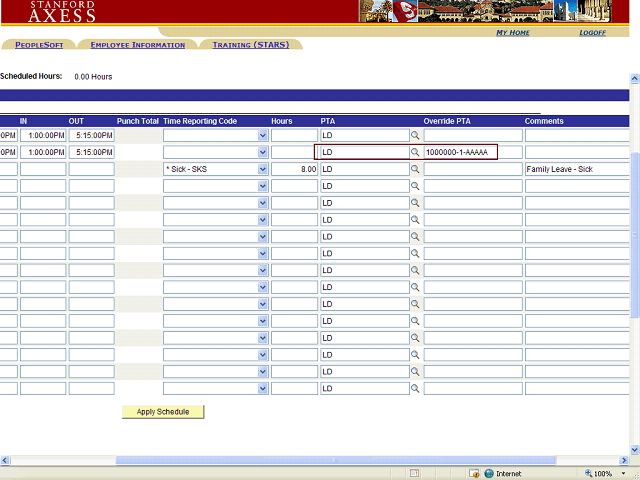Open PTA lookup in the Sick - SKS row
Viewport: 640px width, 480px height.
pos(415,170)
